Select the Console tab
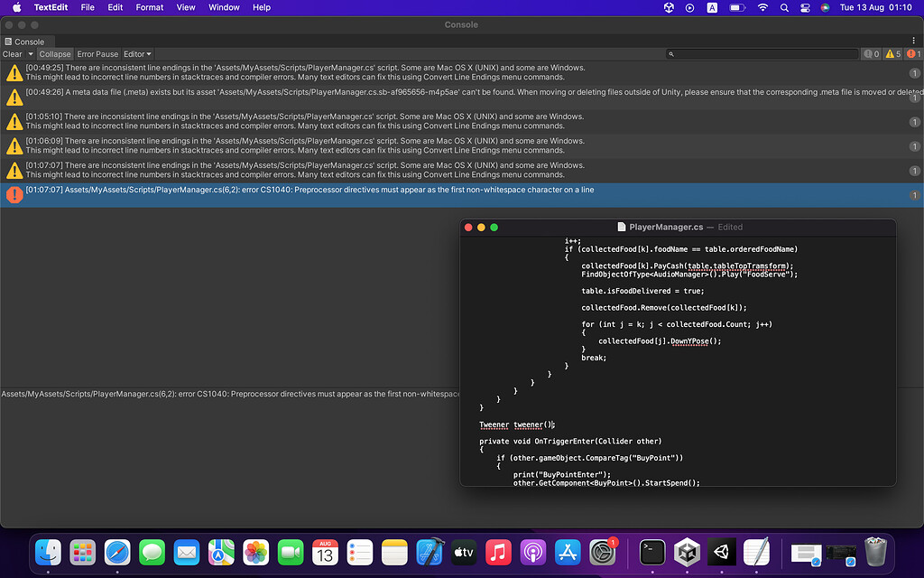924x578 pixels. pyautogui.click(x=29, y=41)
